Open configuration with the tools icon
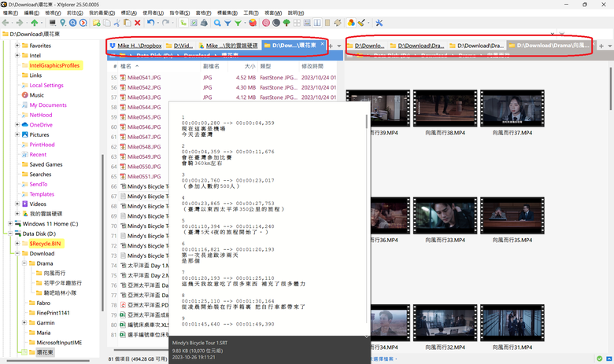Viewport: 614px width, 364px height. pos(379,23)
